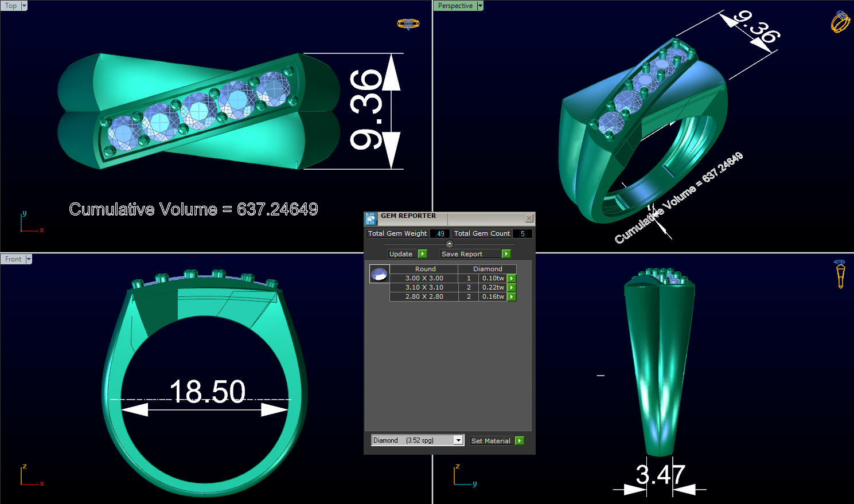
Task: Select the Round gem column header
Action: click(426, 268)
